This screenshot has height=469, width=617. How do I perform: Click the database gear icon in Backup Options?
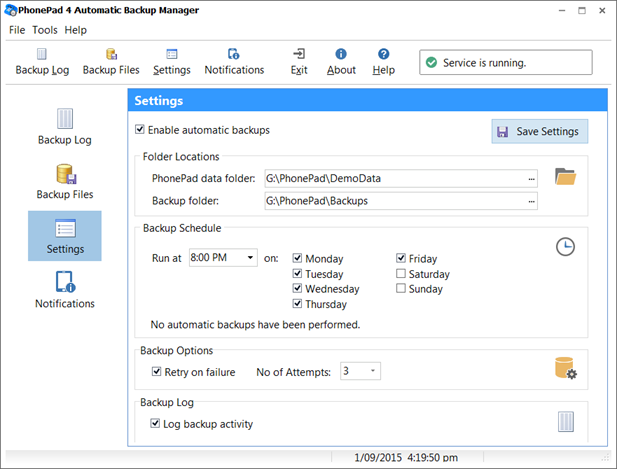tap(565, 368)
